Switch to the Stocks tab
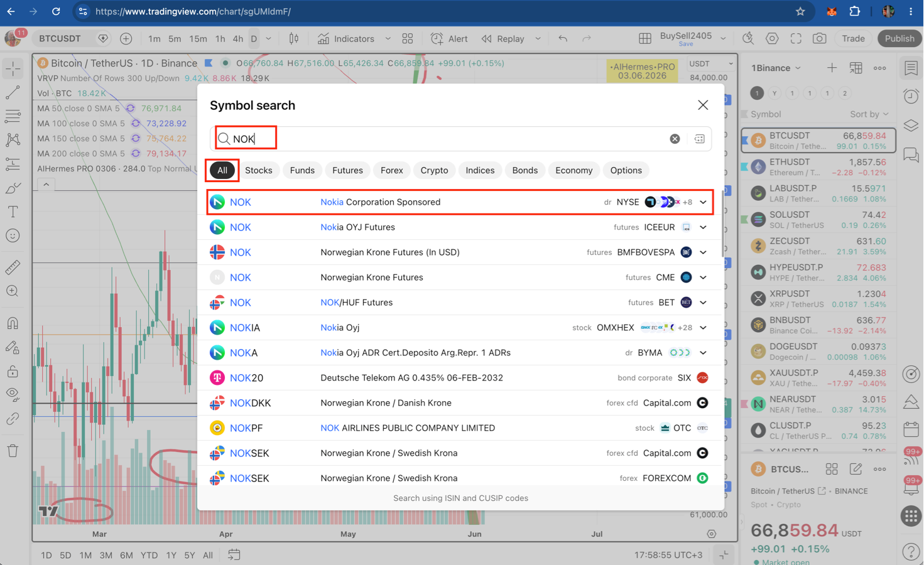924x565 pixels. click(259, 170)
